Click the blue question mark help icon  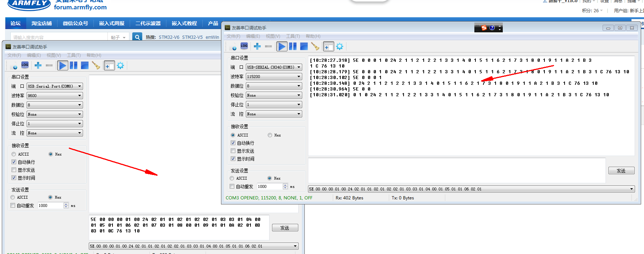pyautogui.click(x=492, y=28)
